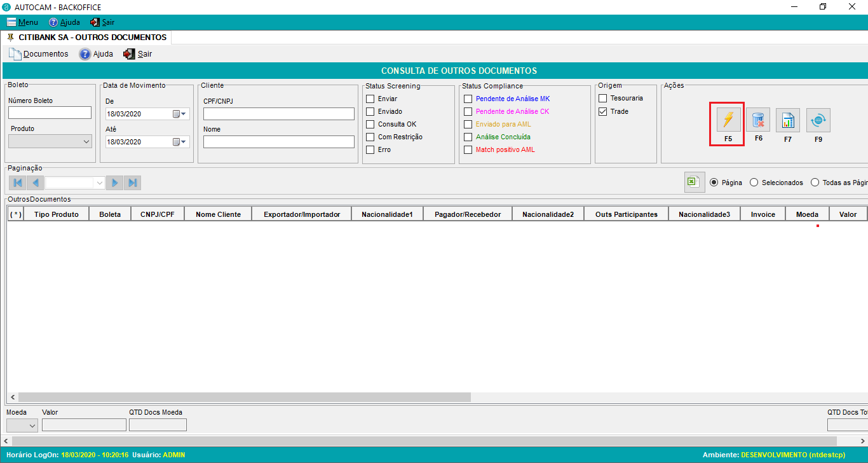Click the F7 report icon
The width and height of the screenshot is (868, 463).
point(788,120)
